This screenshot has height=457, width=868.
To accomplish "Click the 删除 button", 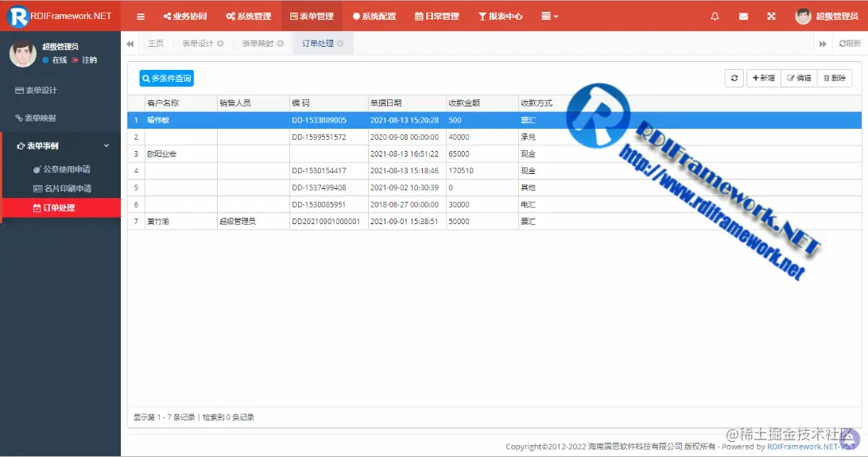I will click(835, 78).
